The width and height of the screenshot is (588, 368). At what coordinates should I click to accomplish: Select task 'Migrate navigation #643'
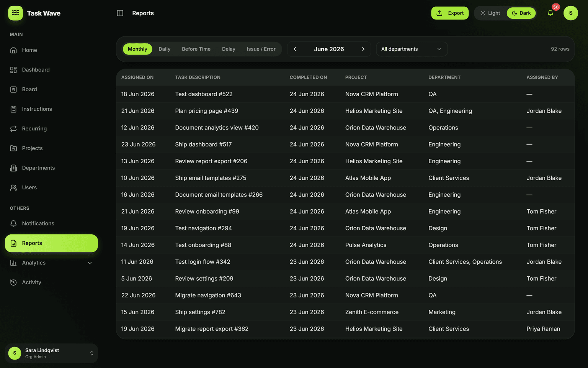point(208,296)
